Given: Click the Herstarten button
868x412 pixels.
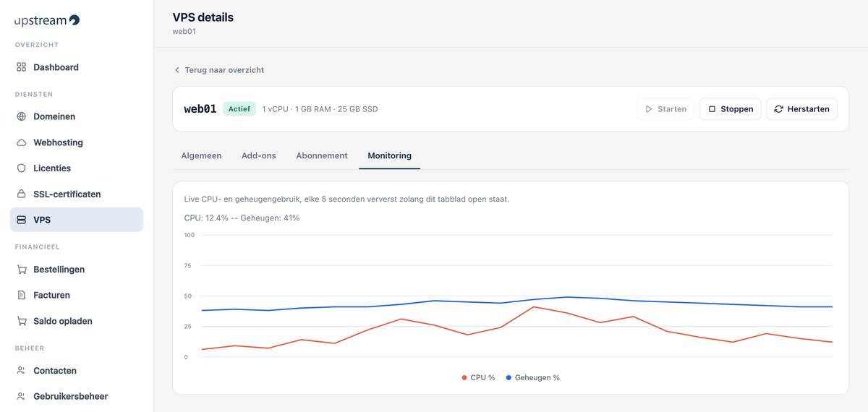Looking at the screenshot, I should pyautogui.click(x=801, y=109).
